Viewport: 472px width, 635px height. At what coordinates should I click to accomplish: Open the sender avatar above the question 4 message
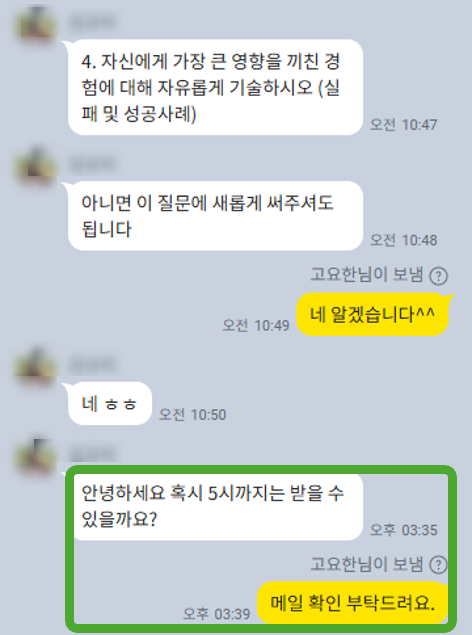36,25
